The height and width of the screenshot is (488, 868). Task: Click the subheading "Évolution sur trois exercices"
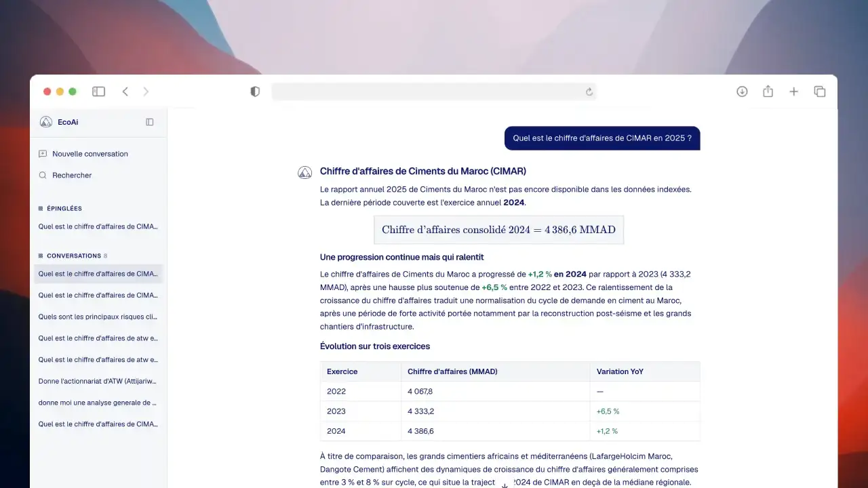pos(375,346)
